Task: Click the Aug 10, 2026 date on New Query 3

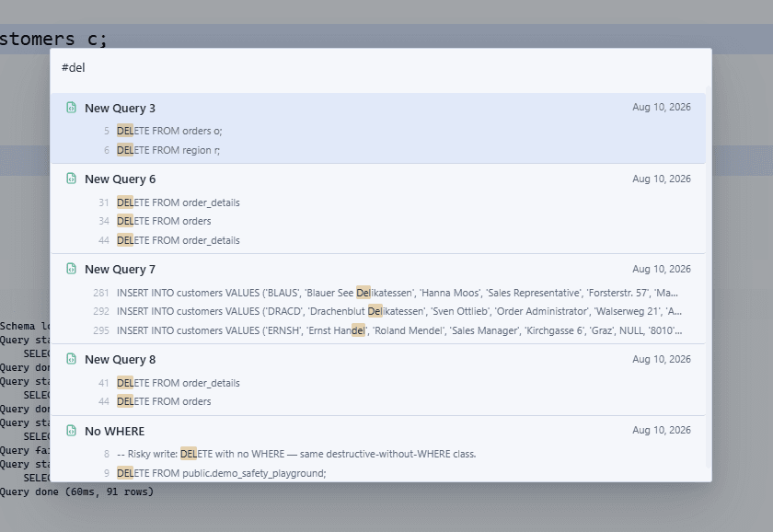Action: point(662,107)
